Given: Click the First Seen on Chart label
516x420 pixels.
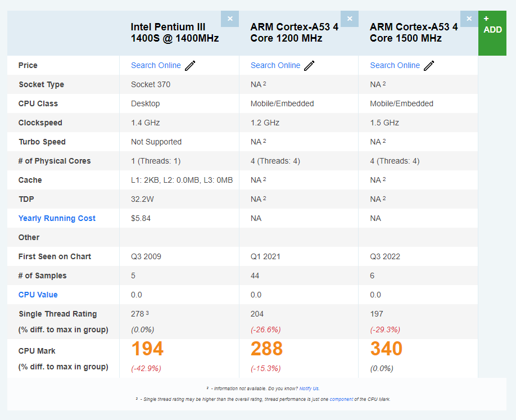Looking at the screenshot, I should [55, 256].
